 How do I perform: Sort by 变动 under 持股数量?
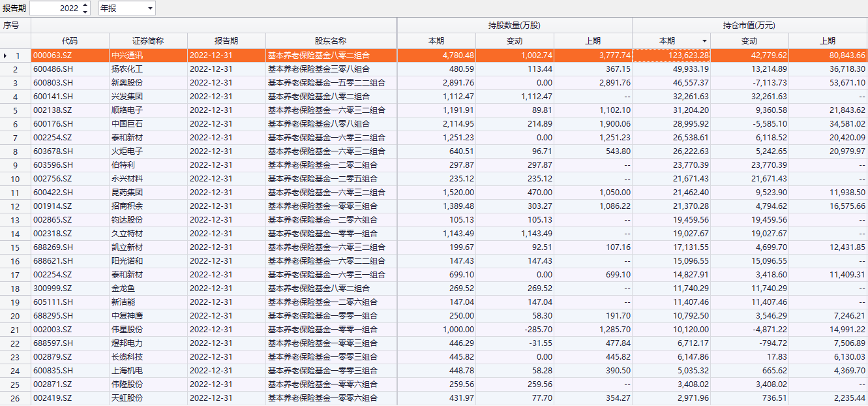point(515,41)
